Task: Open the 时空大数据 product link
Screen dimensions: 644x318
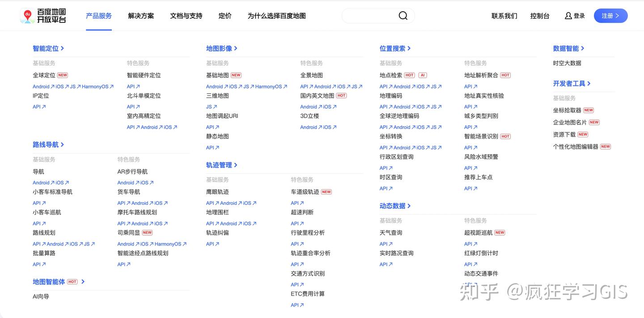Action: [567, 63]
